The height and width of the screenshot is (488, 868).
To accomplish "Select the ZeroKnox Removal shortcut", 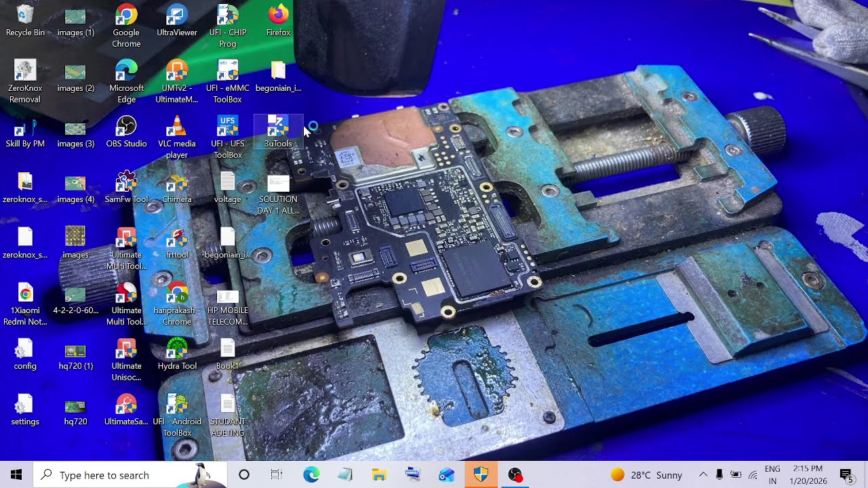I will pyautogui.click(x=25, y=81).
